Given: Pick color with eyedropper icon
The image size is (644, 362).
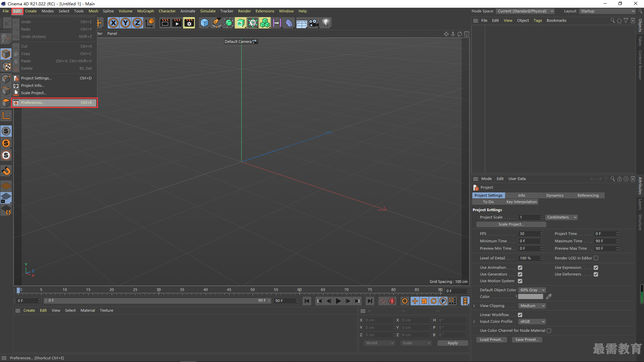Looking at the screenshot, I should (x=549, y=297).
